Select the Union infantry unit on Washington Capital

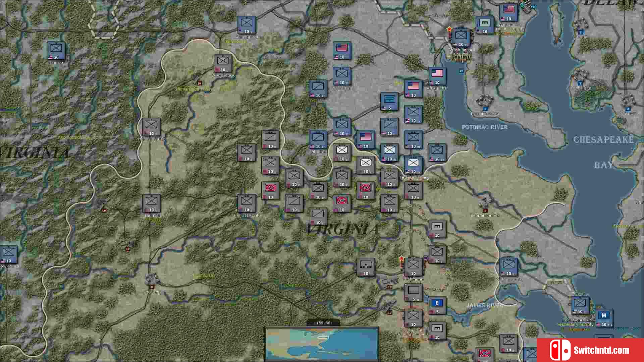pyautogui.click(x=461, y=38)
